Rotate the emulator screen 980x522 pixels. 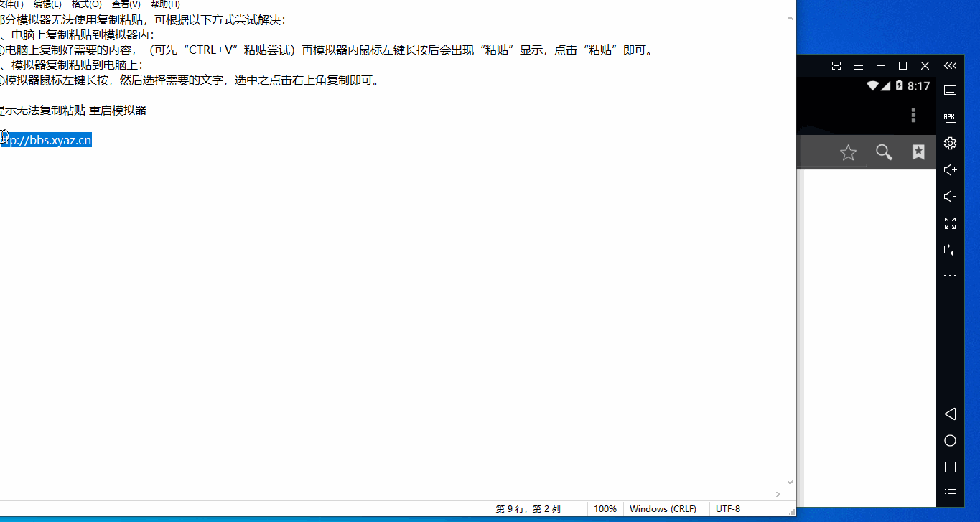pos(950,250)
